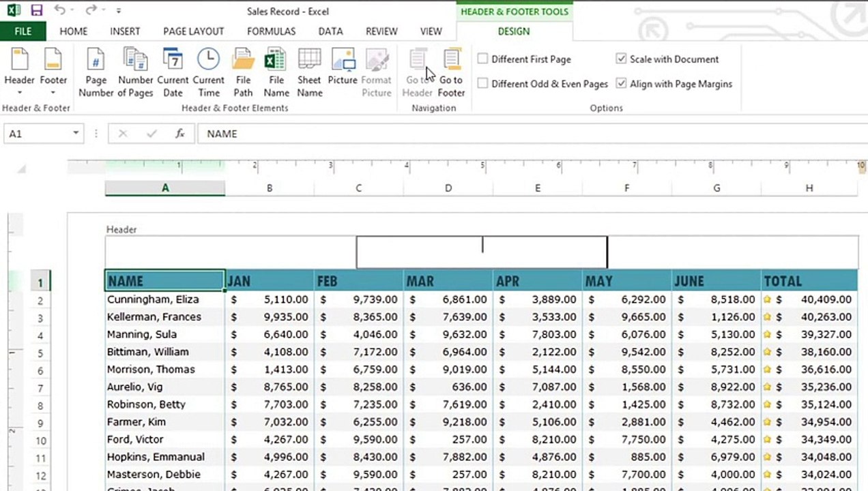Disable Align with Page Margins
868x491 pixels.
[x=621, y=84]
